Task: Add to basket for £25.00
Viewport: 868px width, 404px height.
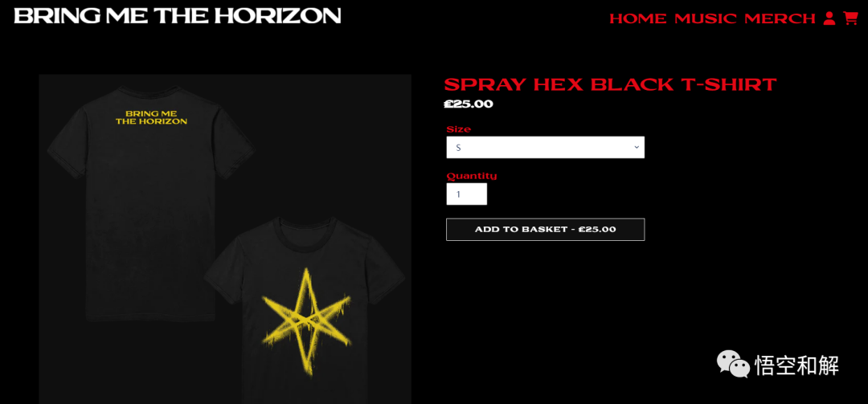Action: 545,230
